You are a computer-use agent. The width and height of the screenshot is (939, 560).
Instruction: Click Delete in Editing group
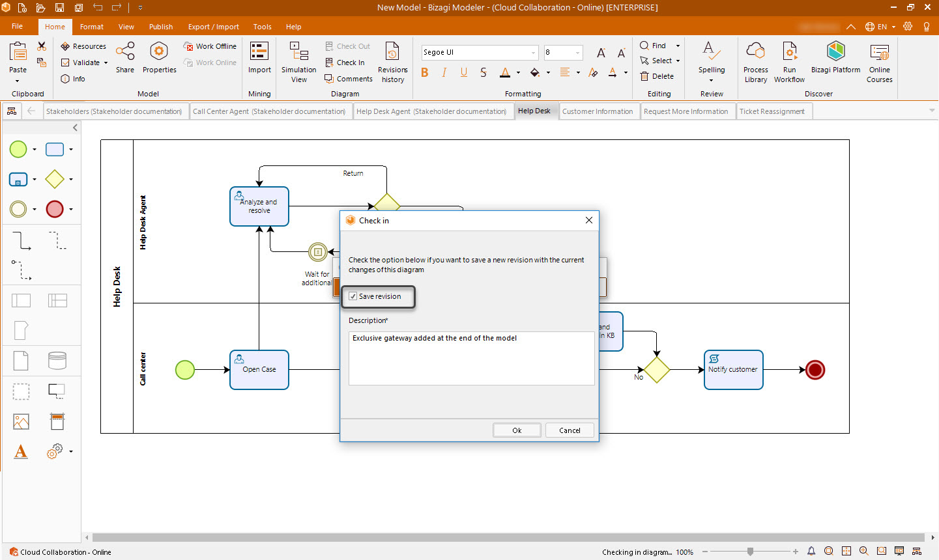point(657,76)
